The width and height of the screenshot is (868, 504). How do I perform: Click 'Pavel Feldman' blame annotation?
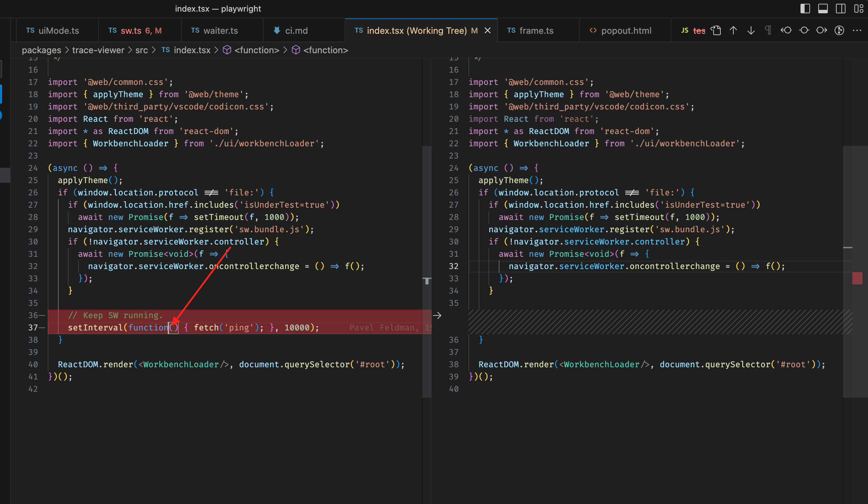[381, 328]
